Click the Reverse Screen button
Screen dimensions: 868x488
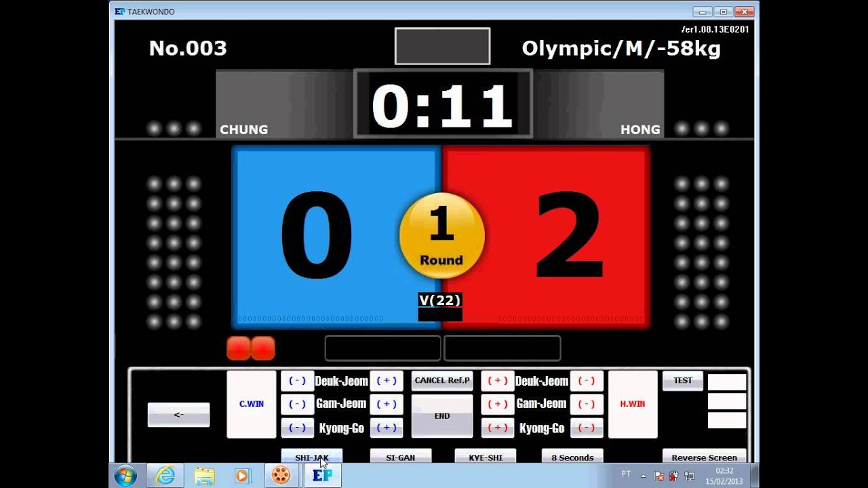point(705,457)
